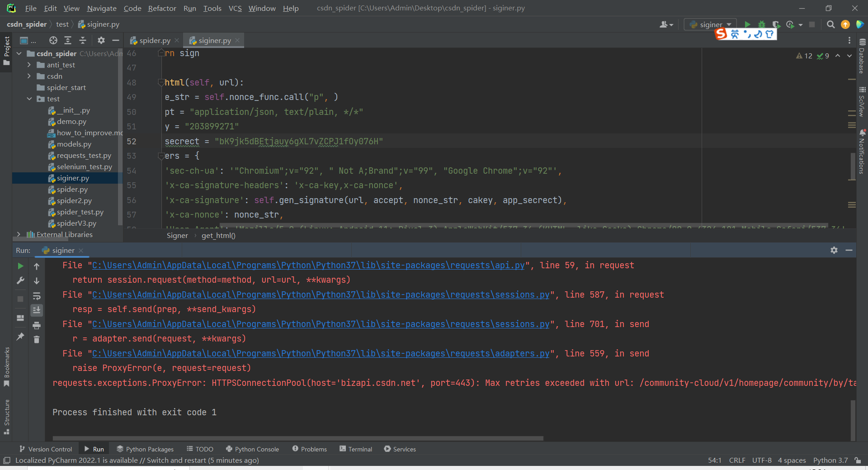The height and width of the screenshot is (470, 868).
Task: Click the green Run button in toolbar
Action: tap(747, 24)
